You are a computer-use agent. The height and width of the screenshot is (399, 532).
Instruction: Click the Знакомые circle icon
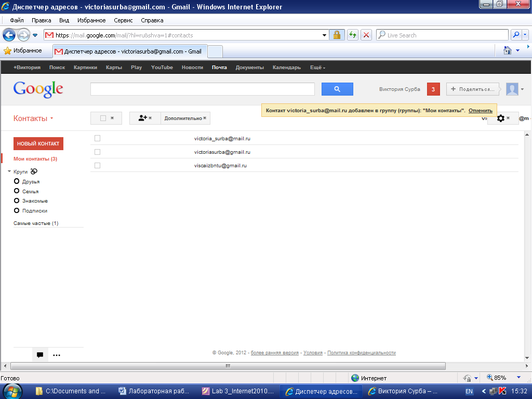(16, 201)
